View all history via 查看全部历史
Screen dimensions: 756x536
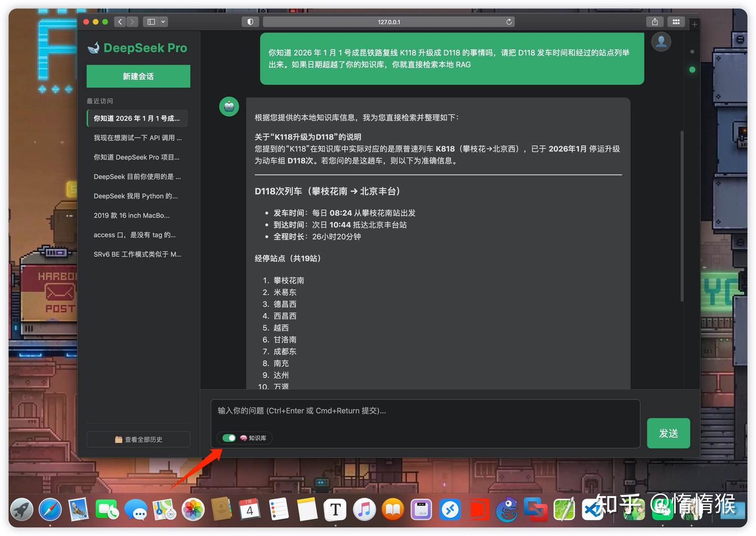tap(138, 439)
